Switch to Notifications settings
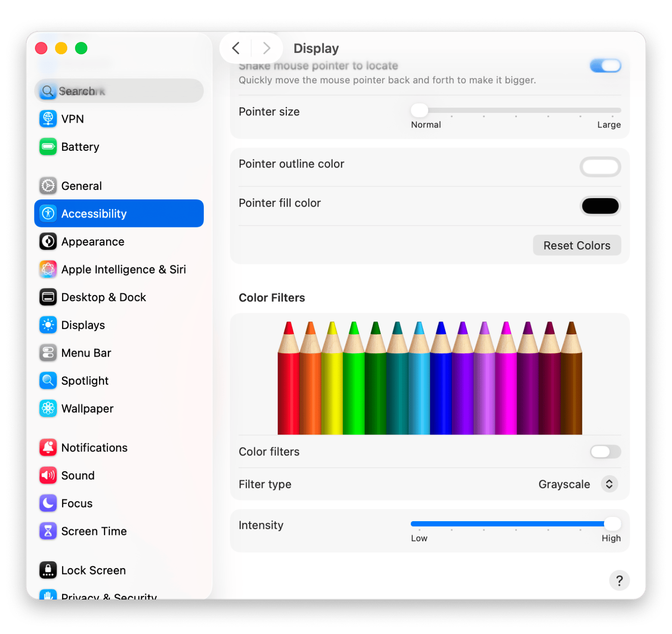Screen dimensions: 672x634 coord(94,447)
